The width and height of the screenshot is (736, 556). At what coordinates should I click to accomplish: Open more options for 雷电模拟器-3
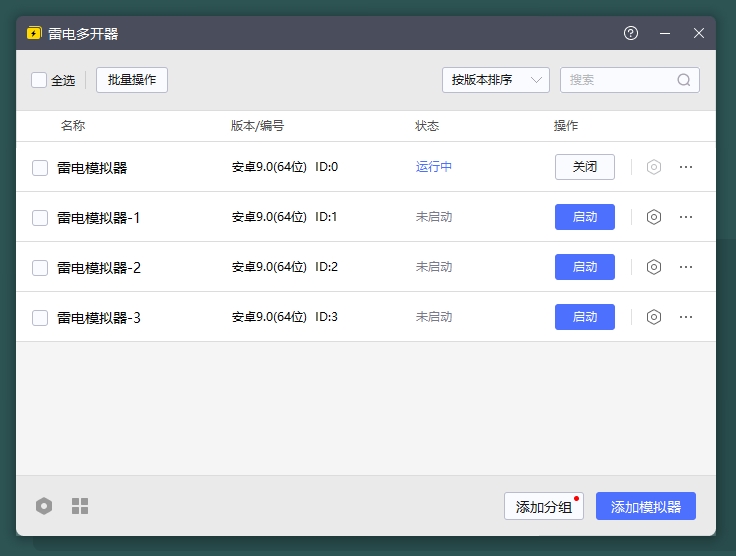point(686,317)
